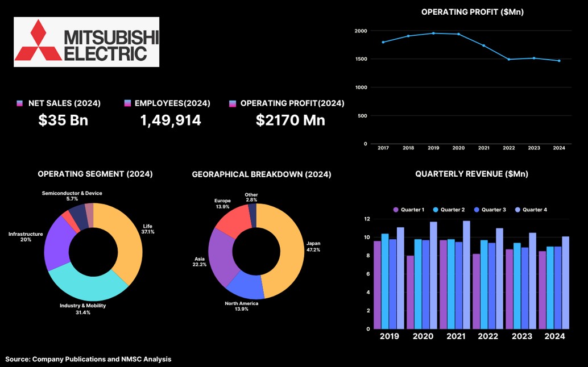588x367 pixels.
Task: Click the Mitsubishi Electric three-diamond logo
Action: (38, 41)
